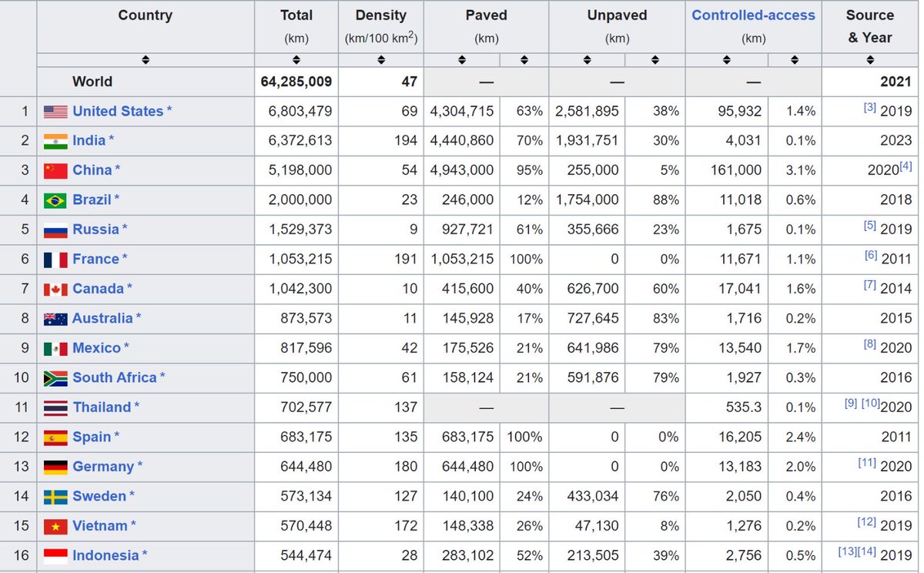Open the Controlled-access header link
The image size is (924, 573).
[753, 15]
